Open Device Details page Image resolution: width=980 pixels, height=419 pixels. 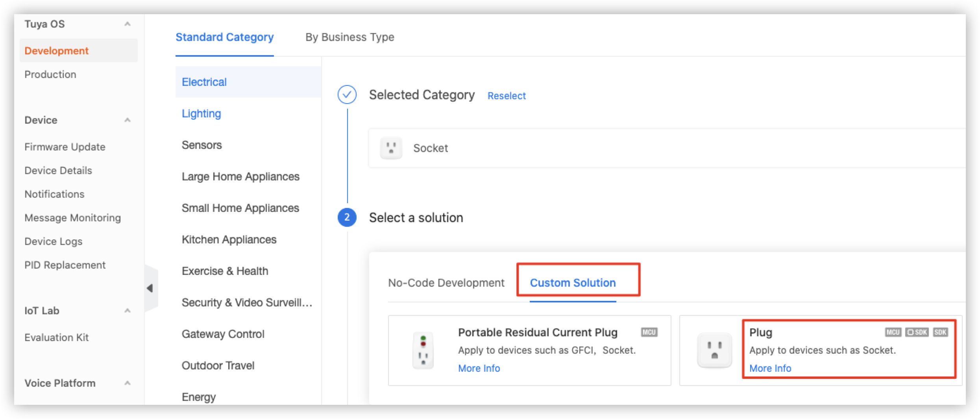click(58, 171)
